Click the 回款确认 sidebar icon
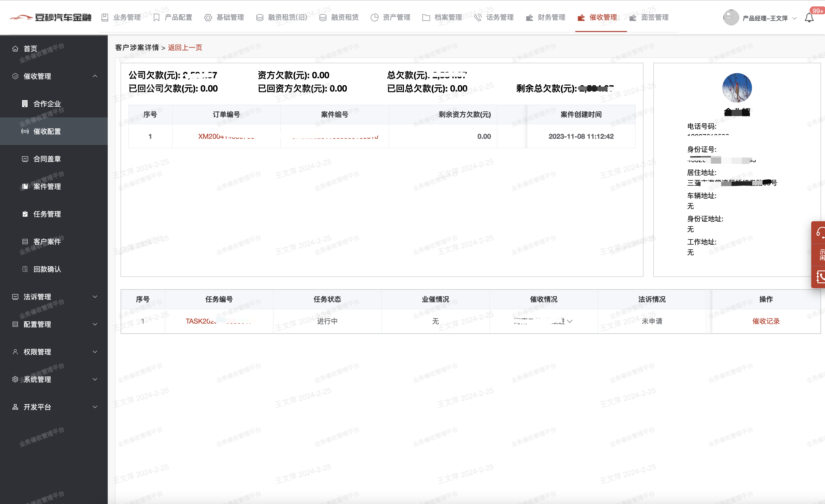 click(x=25, y=269)
